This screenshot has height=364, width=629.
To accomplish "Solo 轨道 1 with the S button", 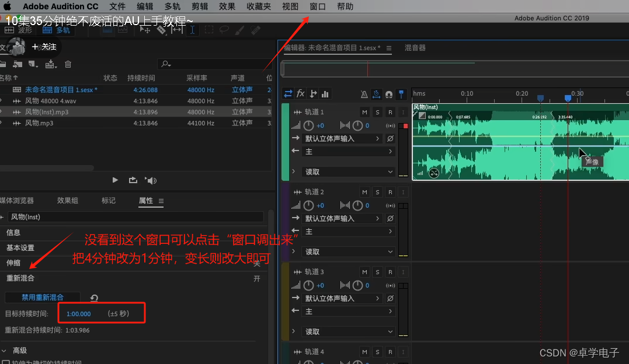I will [377, 112].
